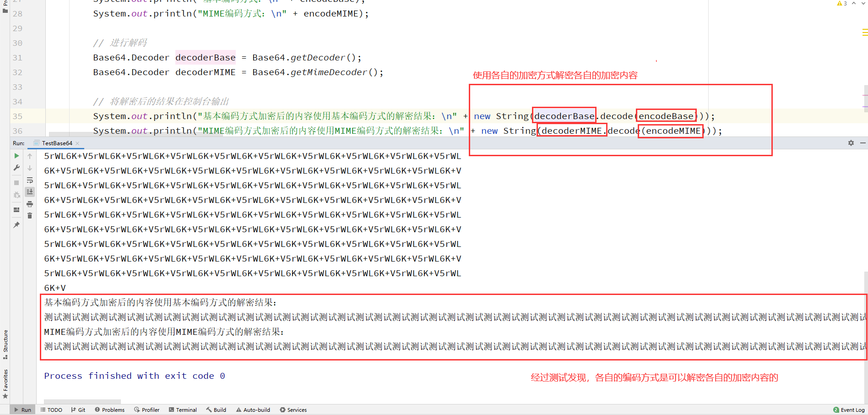Open the TODO tool window
Image resolution: width=868 pixels, height=415 pixels.
51,410
